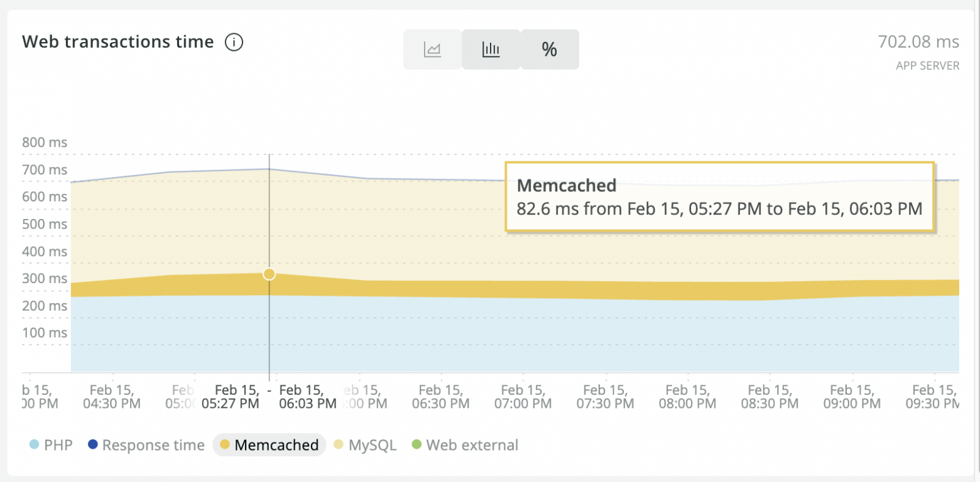Click the 702.08 ms app server value
The width and height of the screenshot is (980, 482).
click(x=918, y=42)
